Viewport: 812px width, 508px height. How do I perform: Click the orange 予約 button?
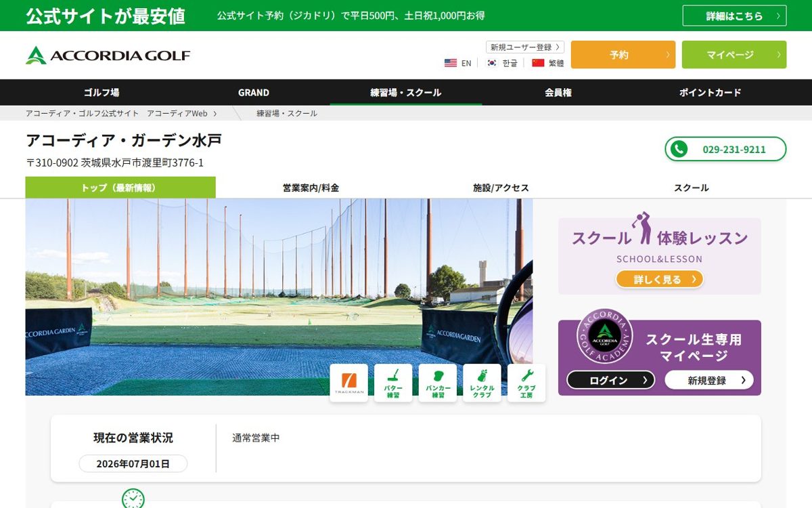[x=623, y=55]
